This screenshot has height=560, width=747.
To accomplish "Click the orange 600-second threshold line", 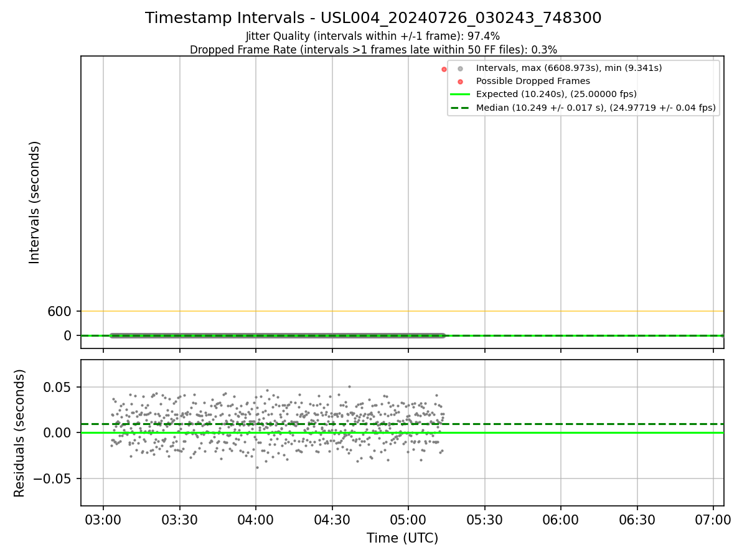I will click(402, 311).
